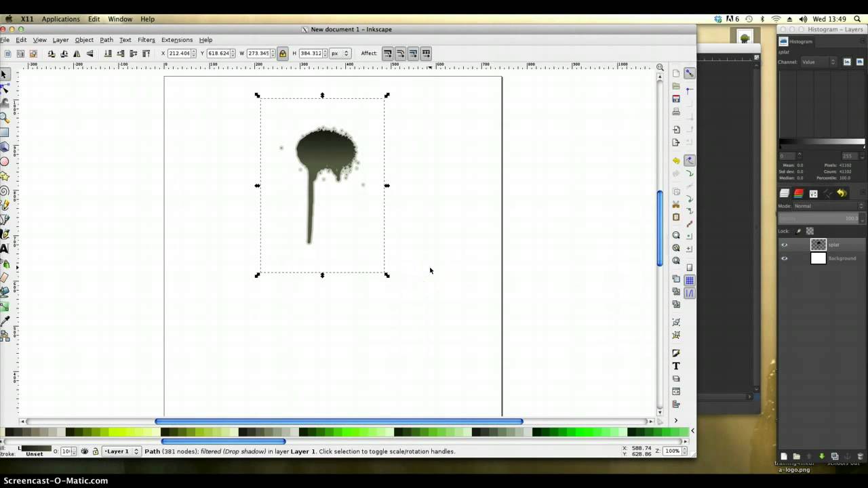This screenshot has height=488, width=868.
Task: Select the Node edit tool
Action: coord(4,88)
